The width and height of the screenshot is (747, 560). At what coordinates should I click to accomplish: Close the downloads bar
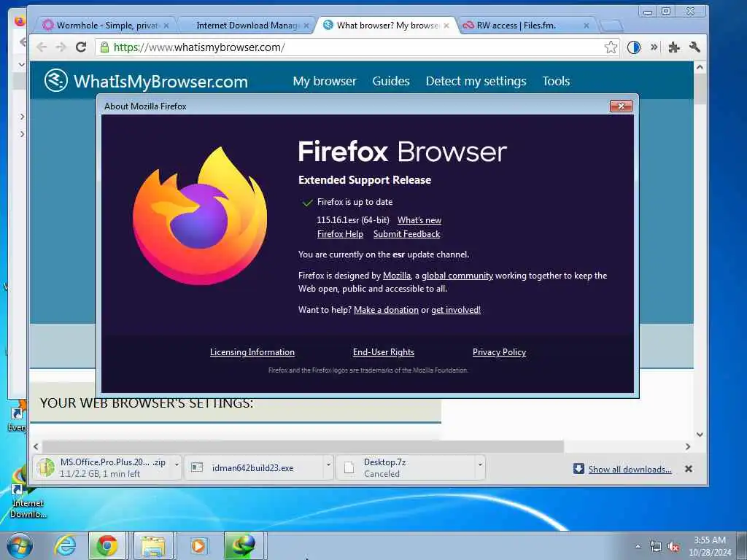(689, 469)
